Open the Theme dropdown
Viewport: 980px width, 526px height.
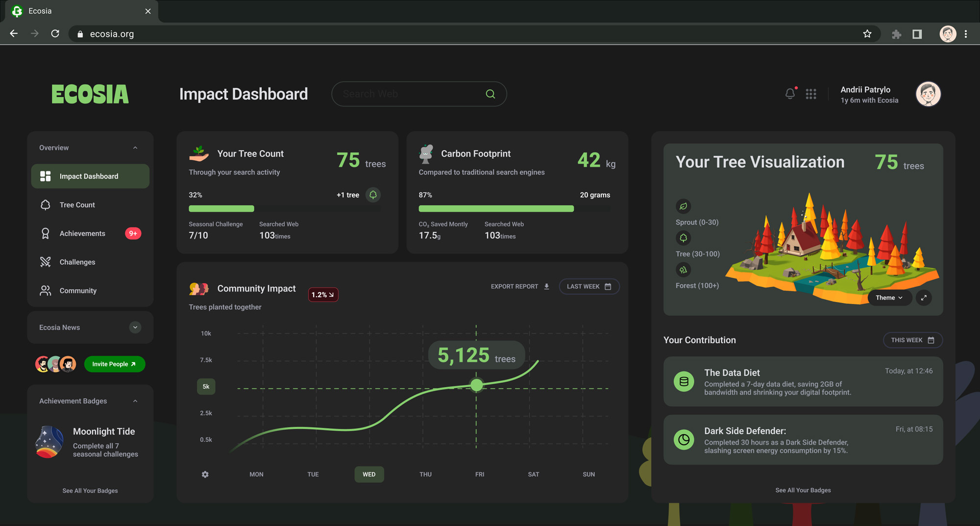click(889, 298)
